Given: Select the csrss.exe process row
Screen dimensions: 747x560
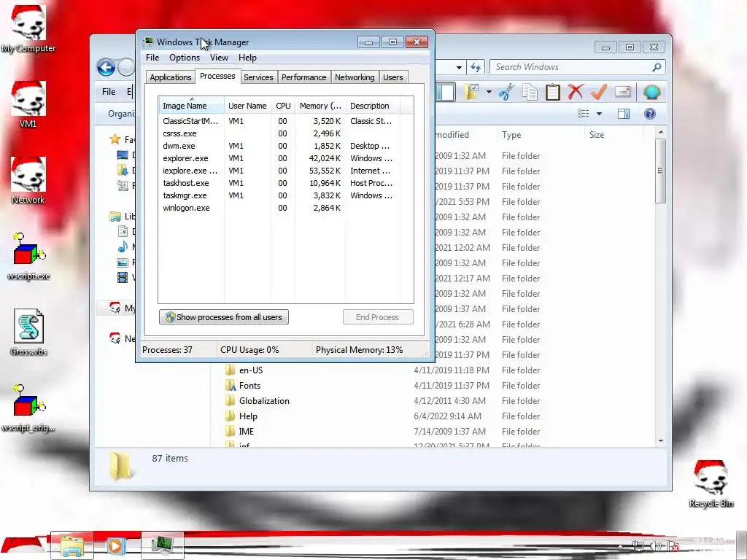Looking at the screenshot, I should 285,133.
